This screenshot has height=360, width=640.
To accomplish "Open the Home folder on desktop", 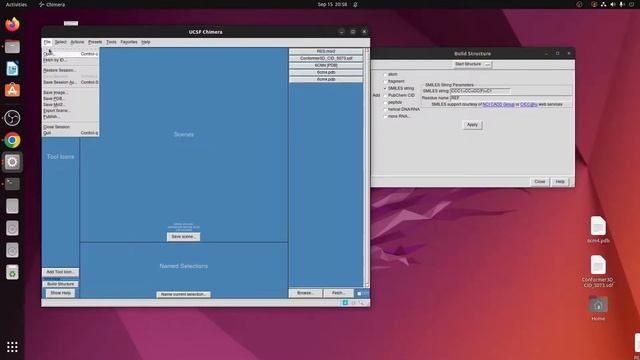I will coord(598,309).
